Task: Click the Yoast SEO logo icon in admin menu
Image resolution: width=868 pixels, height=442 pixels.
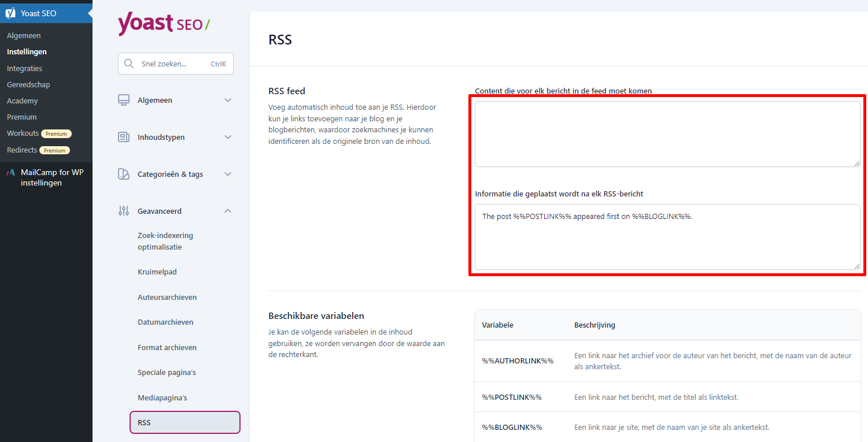Action: [x=10, y=13]
